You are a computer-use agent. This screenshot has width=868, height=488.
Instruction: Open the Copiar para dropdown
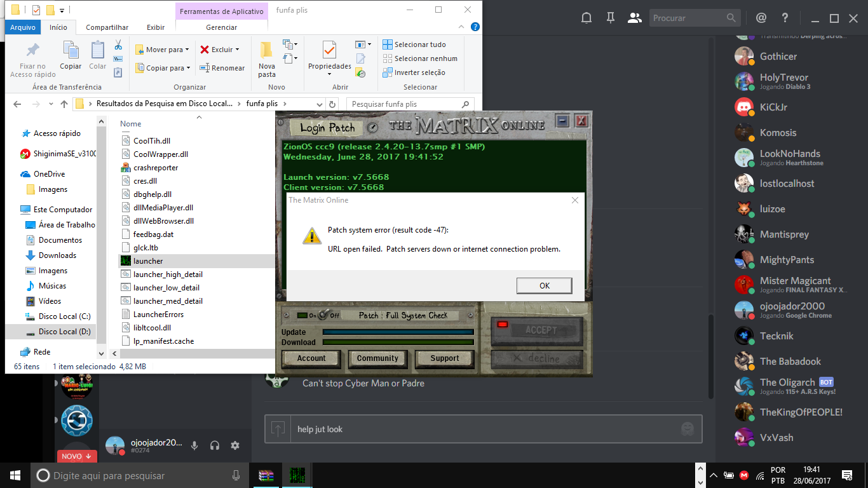(x=165, y=68)
